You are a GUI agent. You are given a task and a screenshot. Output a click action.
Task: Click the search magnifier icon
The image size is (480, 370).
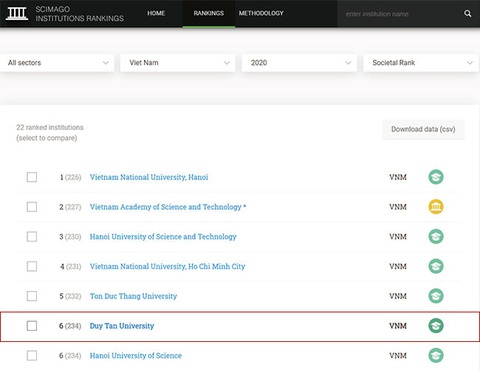pos(468,14)
